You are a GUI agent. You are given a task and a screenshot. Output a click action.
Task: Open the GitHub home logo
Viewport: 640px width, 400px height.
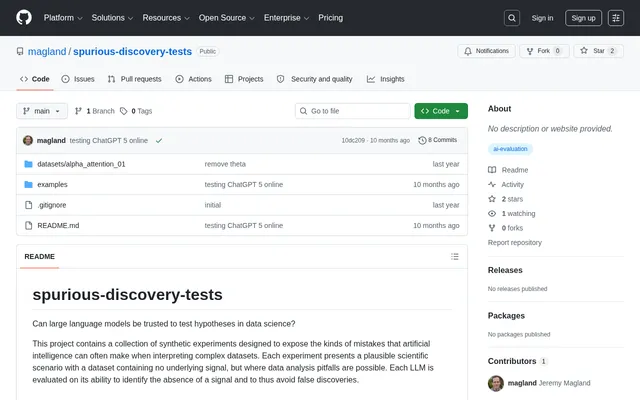click(x=24, y=18)
